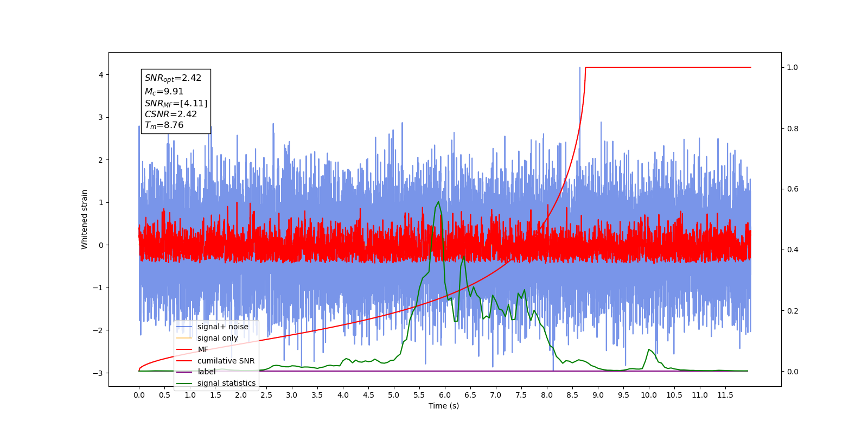Viewport: 868px width, 434px height.
Task: Click the strain axis tick label −3
Action: [x=98, y=373]
